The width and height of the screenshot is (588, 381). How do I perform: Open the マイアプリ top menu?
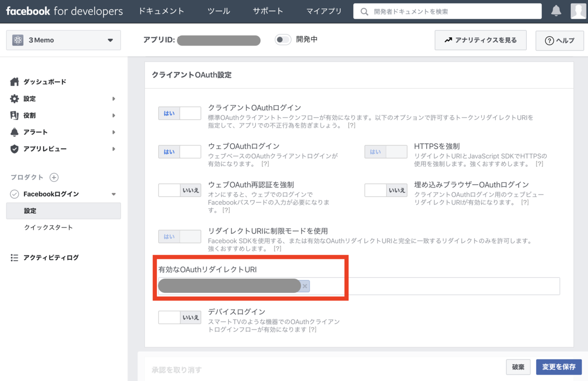[324, 11]
